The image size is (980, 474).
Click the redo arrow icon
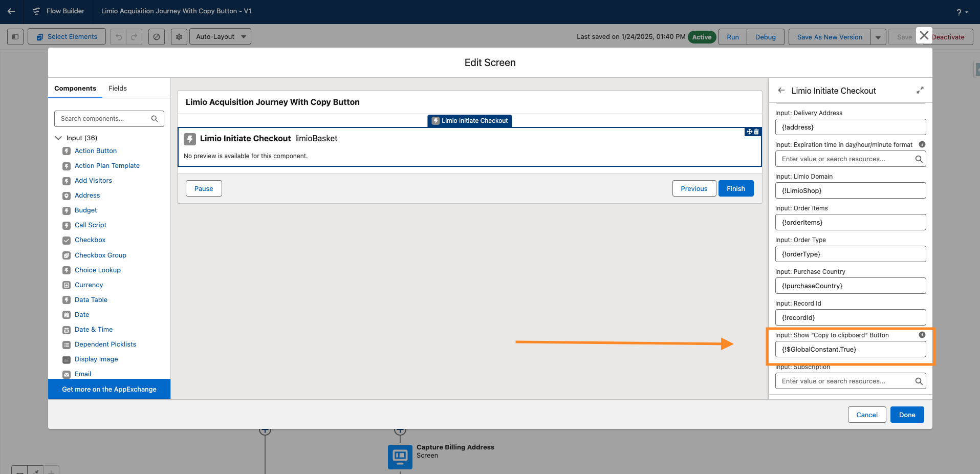tap(134, 37)
